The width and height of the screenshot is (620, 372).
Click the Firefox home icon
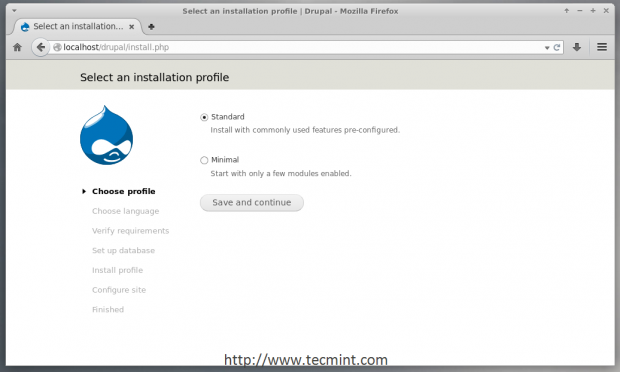17,47
